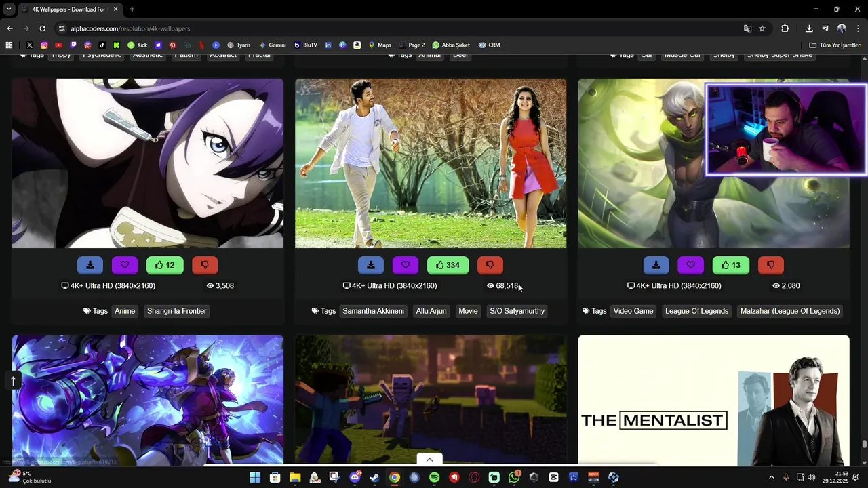View site information in address bar
This screenshot has width=868, height=488.
pos(62,28)
